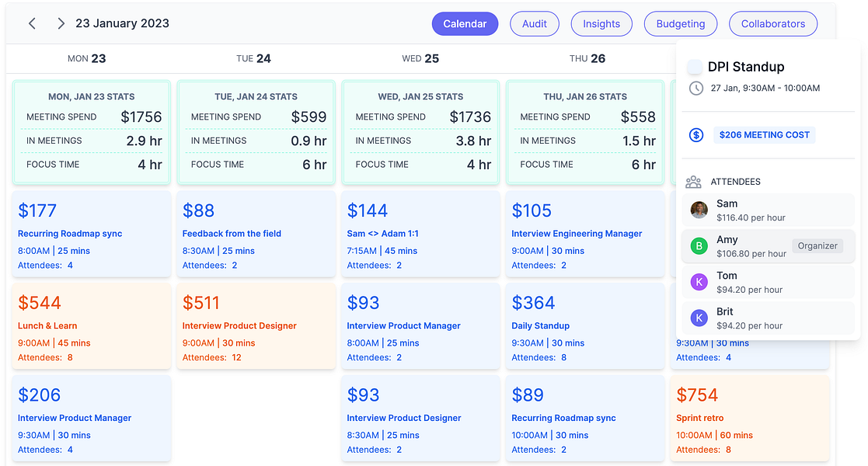Click the DPI Standup color square

[x=695, y=67]
